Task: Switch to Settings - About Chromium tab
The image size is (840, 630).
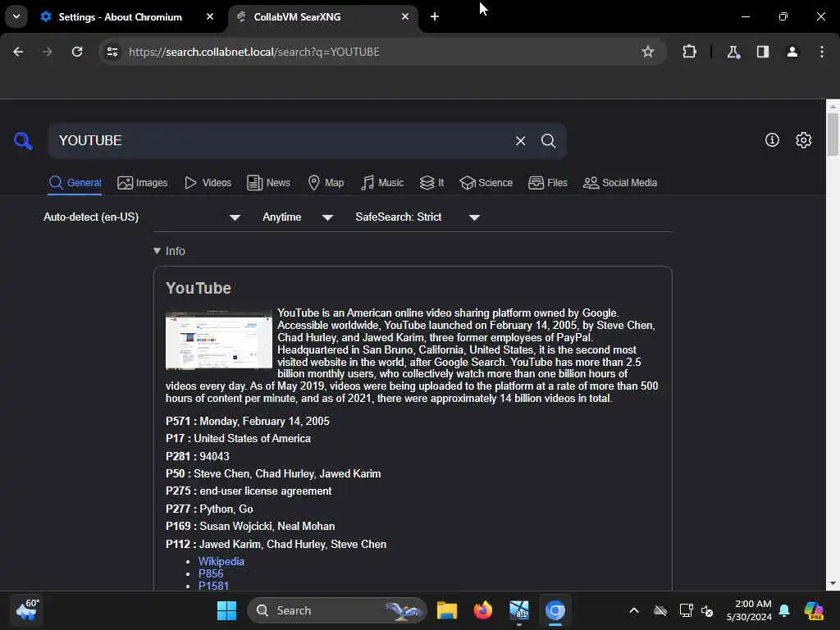Action: (120, 16)
